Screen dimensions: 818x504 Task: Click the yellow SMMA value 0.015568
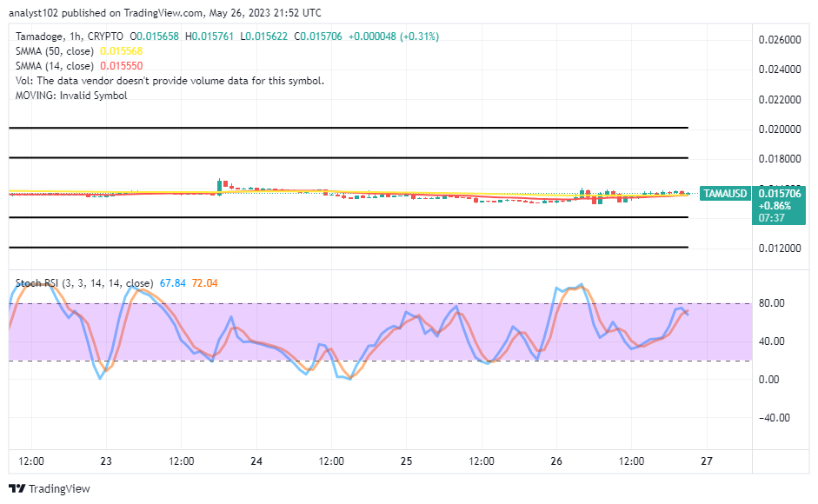pyautogui.click(x=121, y=51)
